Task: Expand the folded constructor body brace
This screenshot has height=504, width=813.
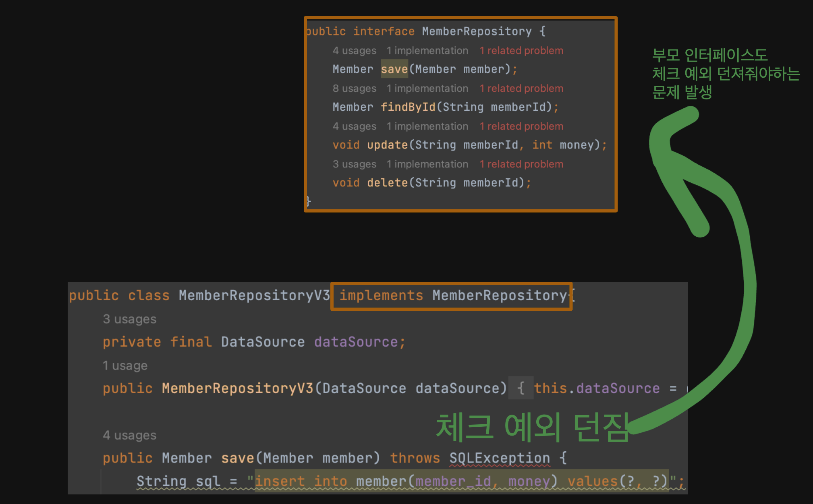Action: tap(521, 388)
